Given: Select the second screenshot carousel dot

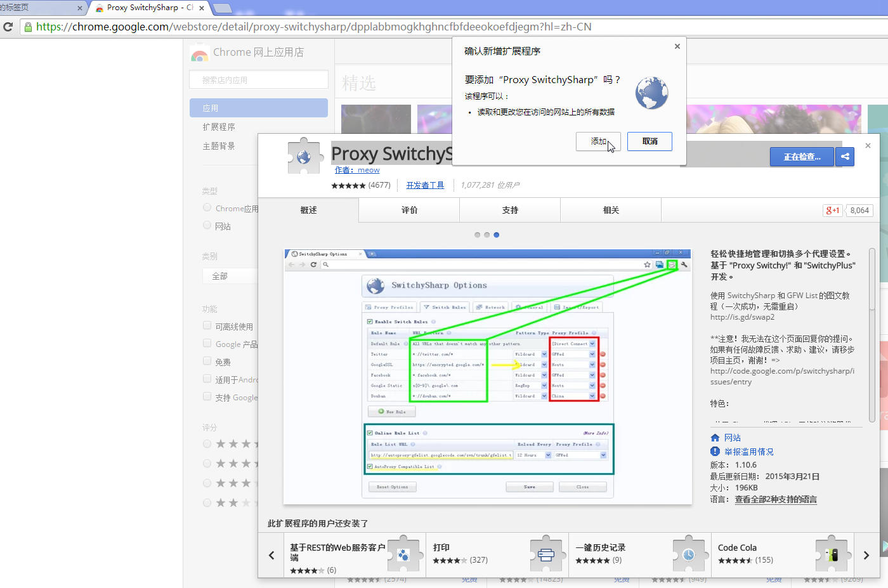Looking at the screenshot, I should click(x=487, y=235).
